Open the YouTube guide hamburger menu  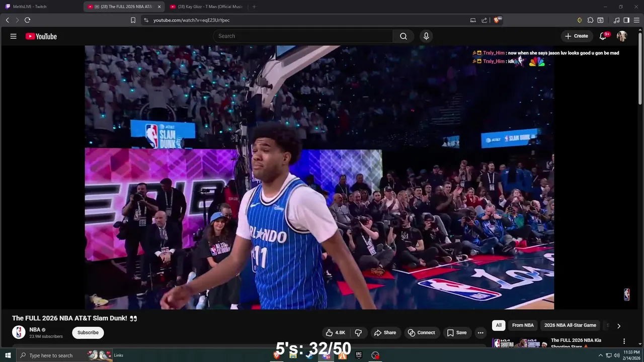tap(14, 36)
